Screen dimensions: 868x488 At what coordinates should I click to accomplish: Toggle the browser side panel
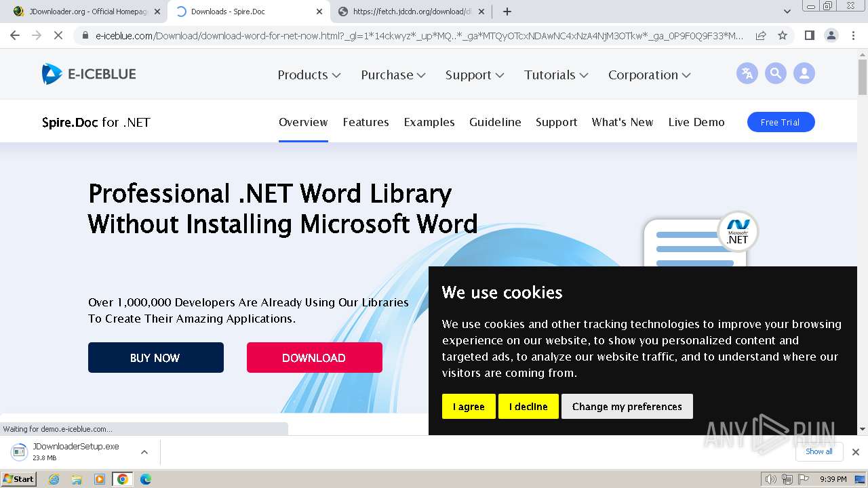(809, 35)
